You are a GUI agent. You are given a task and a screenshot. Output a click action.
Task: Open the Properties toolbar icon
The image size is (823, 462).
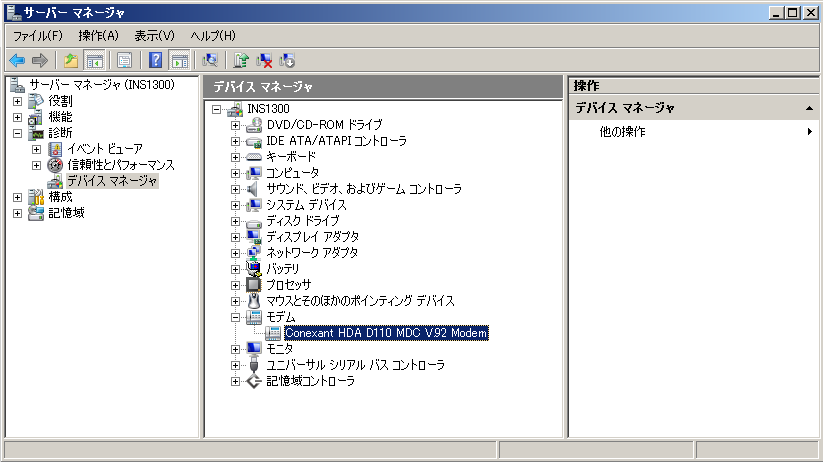point(124,61)
